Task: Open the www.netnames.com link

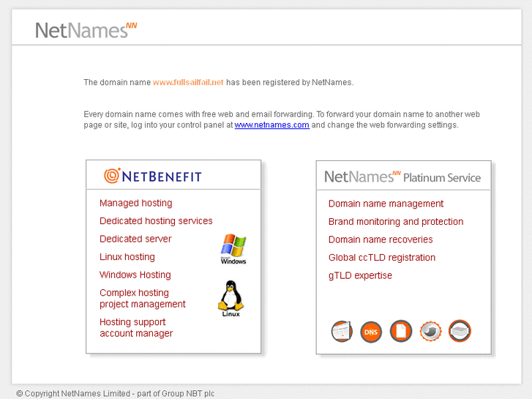Action: pos(271,125)
